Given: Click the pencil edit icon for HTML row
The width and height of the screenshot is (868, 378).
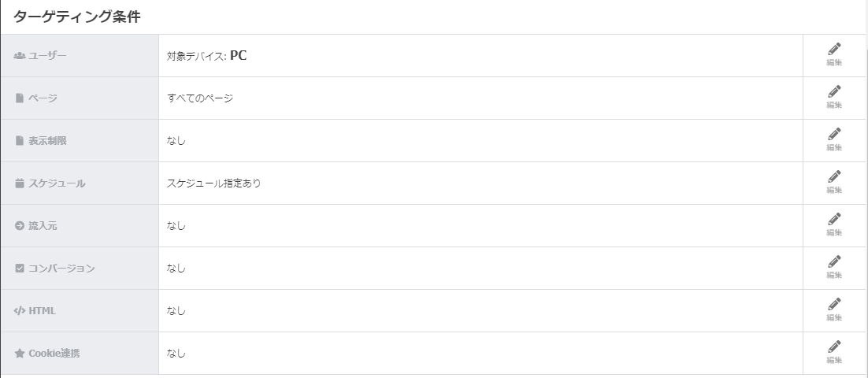Looking at the screenshot, I should pos(834,305).
